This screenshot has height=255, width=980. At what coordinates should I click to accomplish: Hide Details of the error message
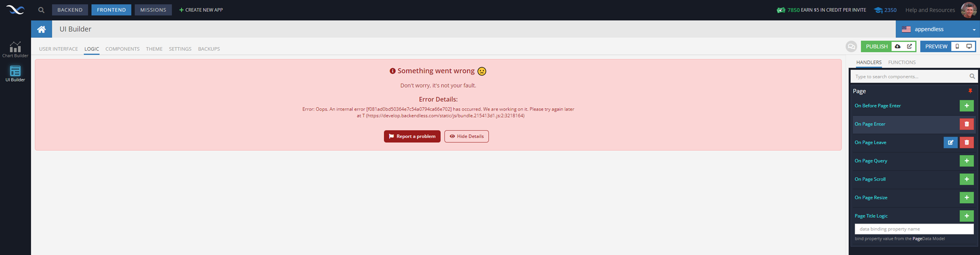tap(466, 137)
